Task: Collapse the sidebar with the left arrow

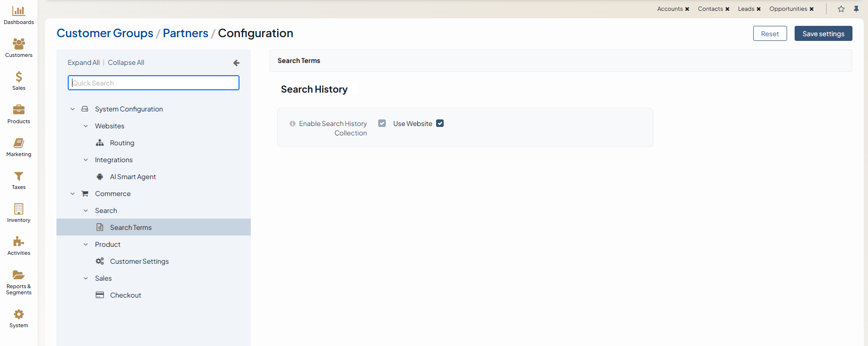Action: coord(236,63)
